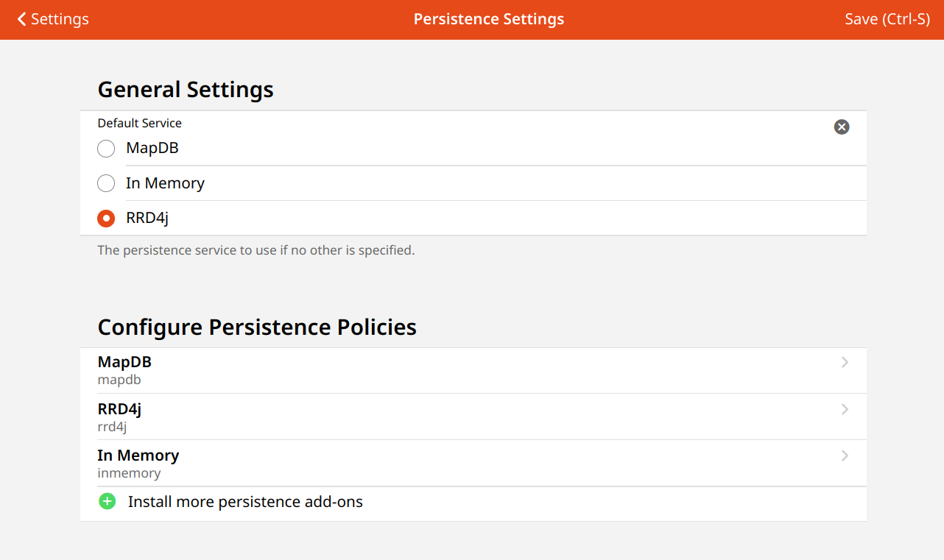Click the In Memory policy chevron arrow
Screen dimensions: 944x560
pyautogui.click(x=845, y=456)
